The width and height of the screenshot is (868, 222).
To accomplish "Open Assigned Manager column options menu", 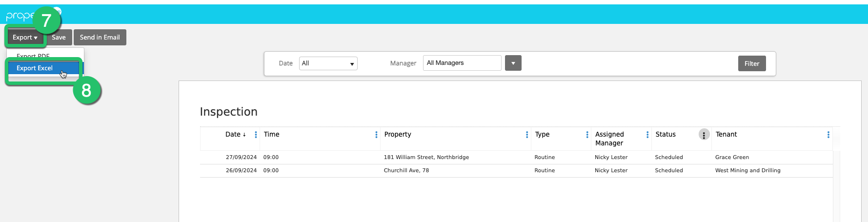I will pyautogui.click(x=647, y=135).
